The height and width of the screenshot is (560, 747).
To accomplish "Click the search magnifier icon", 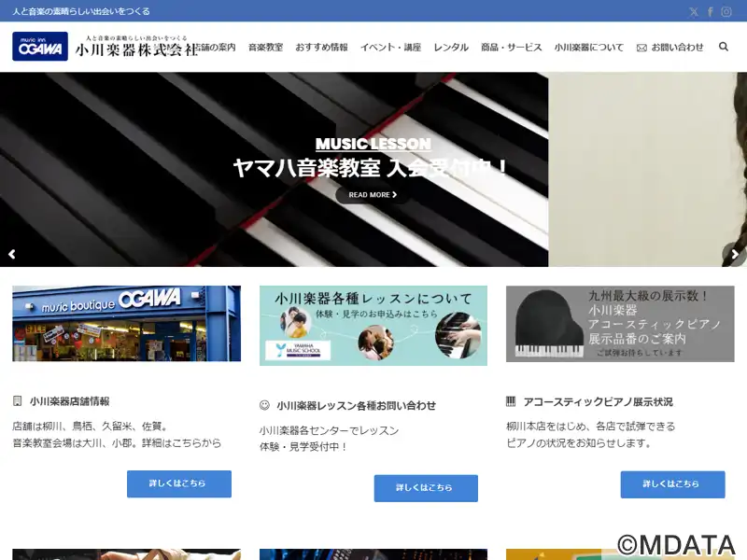I will 723,47.
